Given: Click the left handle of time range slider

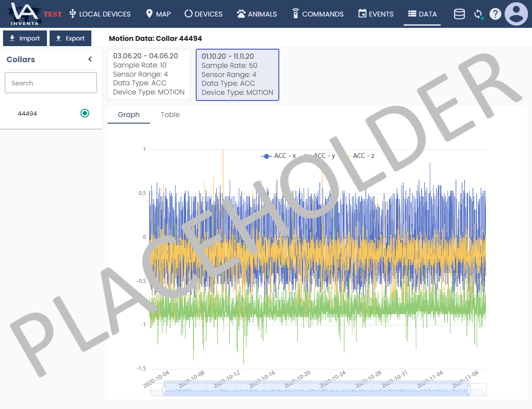Looking at the screenshot, I should click(164, 390).
